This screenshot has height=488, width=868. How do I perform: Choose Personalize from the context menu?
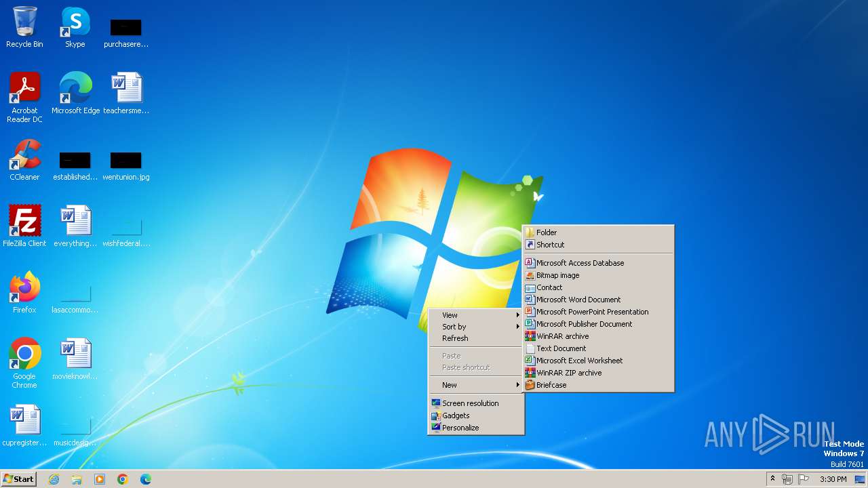476,428
